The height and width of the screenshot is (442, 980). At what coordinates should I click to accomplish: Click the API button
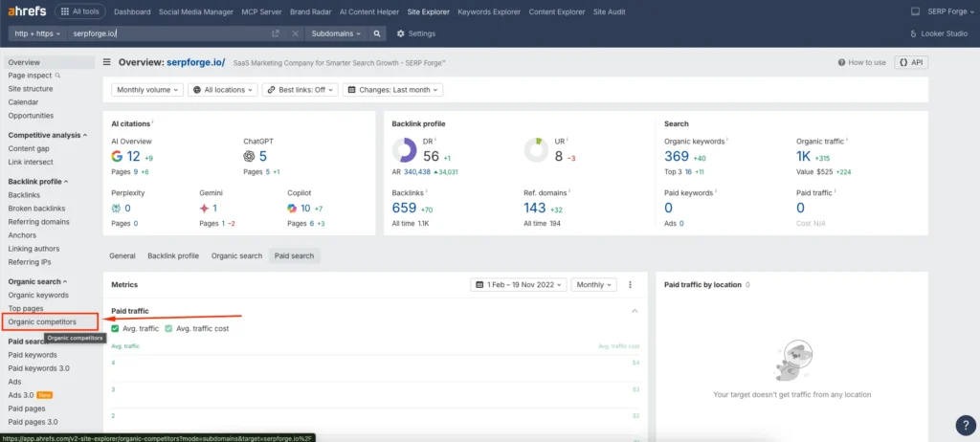pyautogui.click(x=910, y=62)
